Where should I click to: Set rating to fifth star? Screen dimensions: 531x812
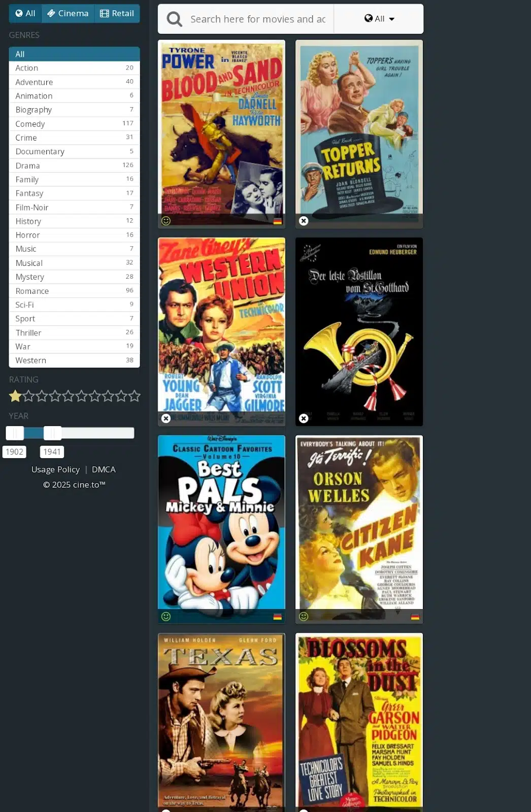68,396
